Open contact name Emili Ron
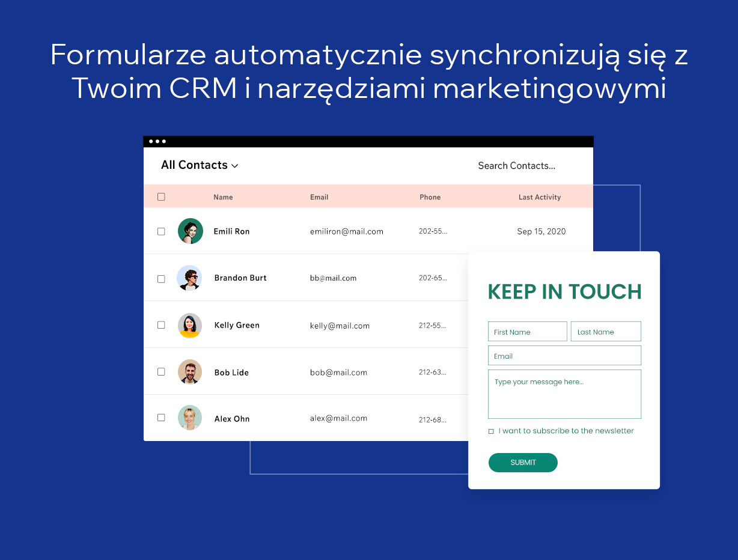The height and width of the screenshot is (560, 738). coord(232,231)
